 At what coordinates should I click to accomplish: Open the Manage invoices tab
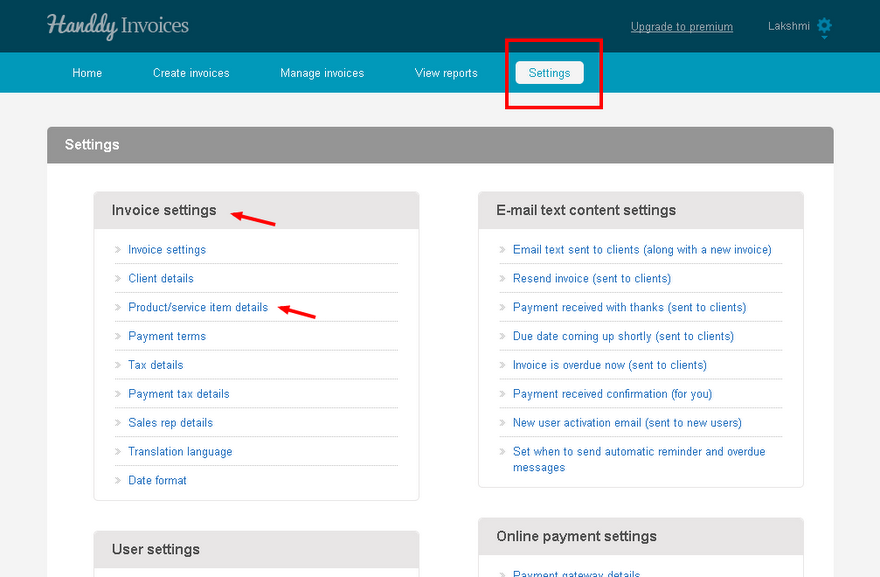click(x=322, y=73)
